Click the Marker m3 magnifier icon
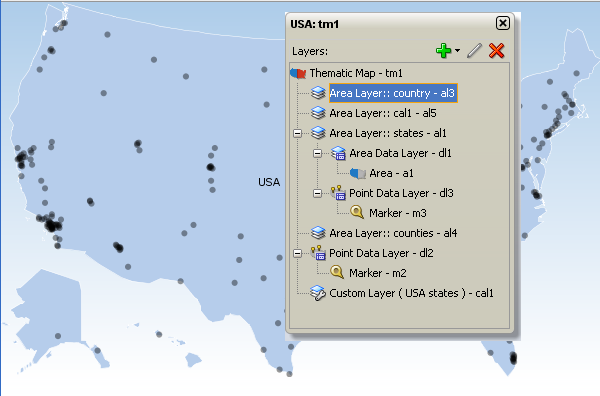The height and width of the screenshot is (396, 600). coord(357,212)
